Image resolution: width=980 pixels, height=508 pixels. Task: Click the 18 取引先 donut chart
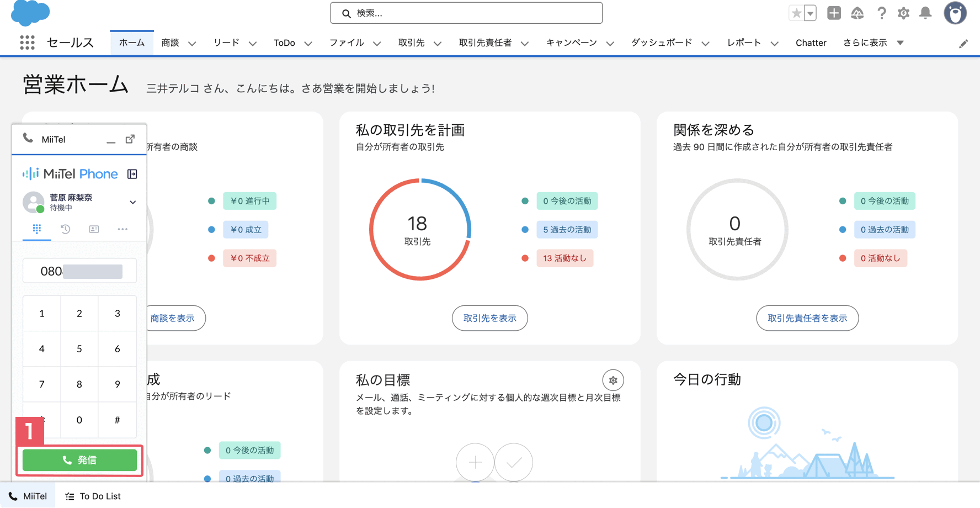(x=420, y=229)
